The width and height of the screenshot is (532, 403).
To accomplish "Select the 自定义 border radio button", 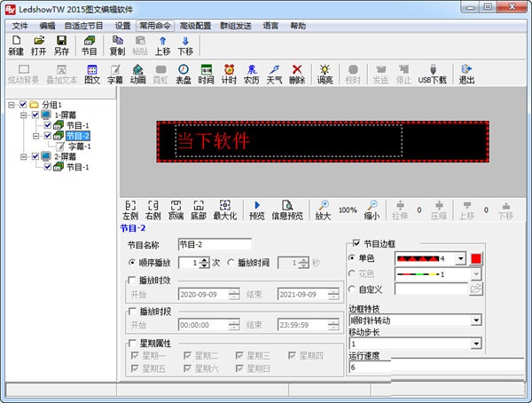I will [352, 289].
